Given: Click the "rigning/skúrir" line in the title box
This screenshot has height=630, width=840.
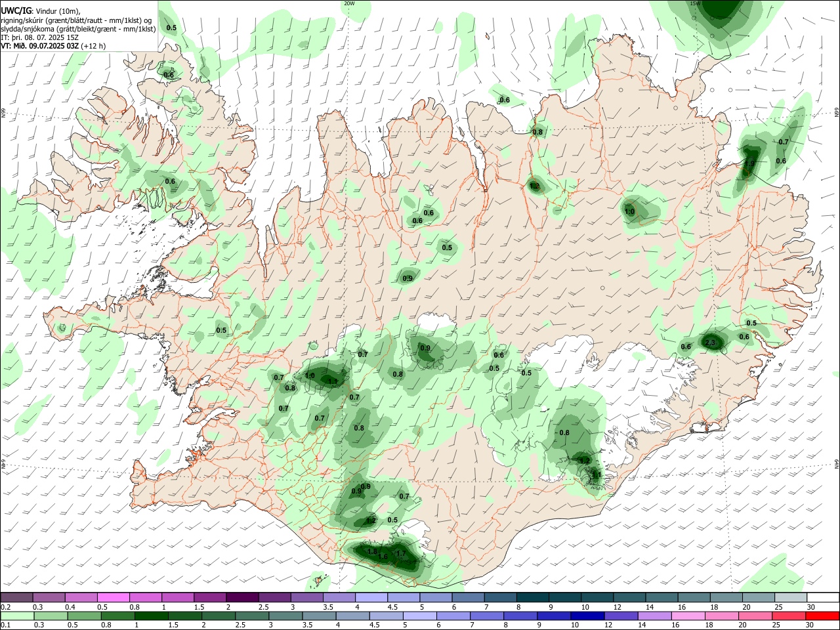Looking at the screenshot, I should [76, 20].
